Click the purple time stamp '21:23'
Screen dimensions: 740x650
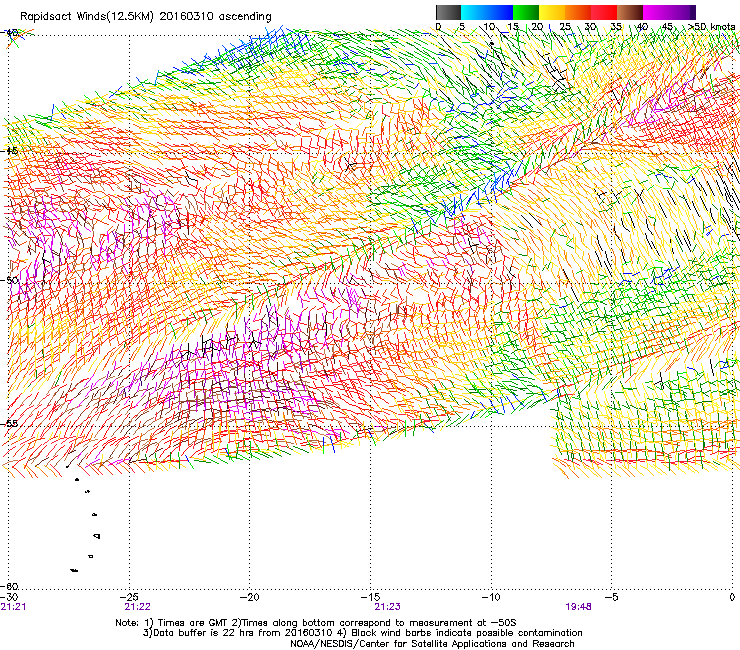click(x=387, y=607)
